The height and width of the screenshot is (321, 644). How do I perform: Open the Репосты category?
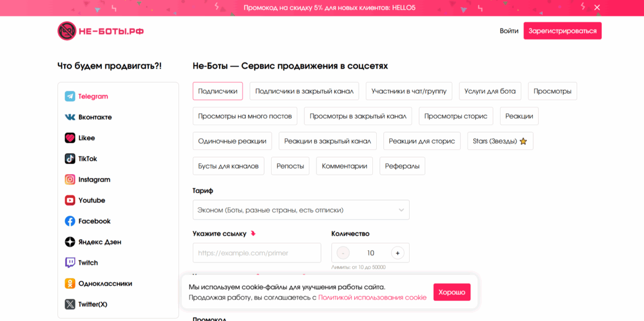(x=290, y=166)
